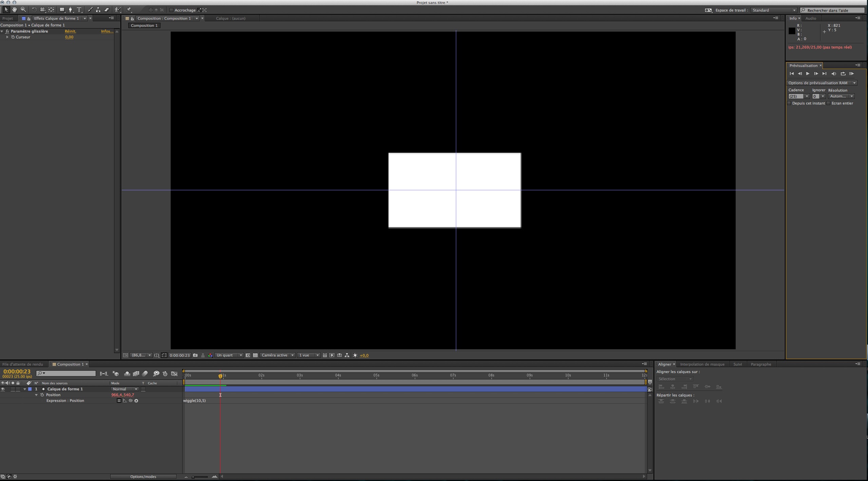This screenshot has height=481, width=868.
Task: Select the Rectangle shape tool
Action: pyautogui.click(x=62, y=10)
